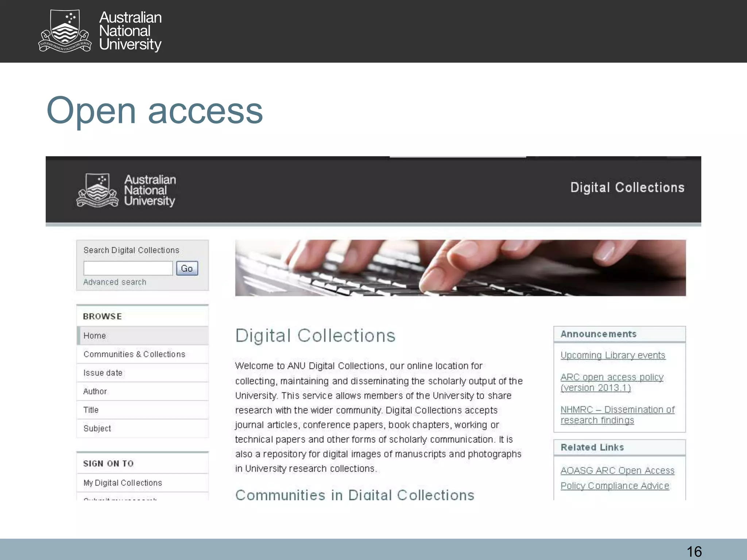
Task: Select Home in the Browse menu
Action: (143, 336)
